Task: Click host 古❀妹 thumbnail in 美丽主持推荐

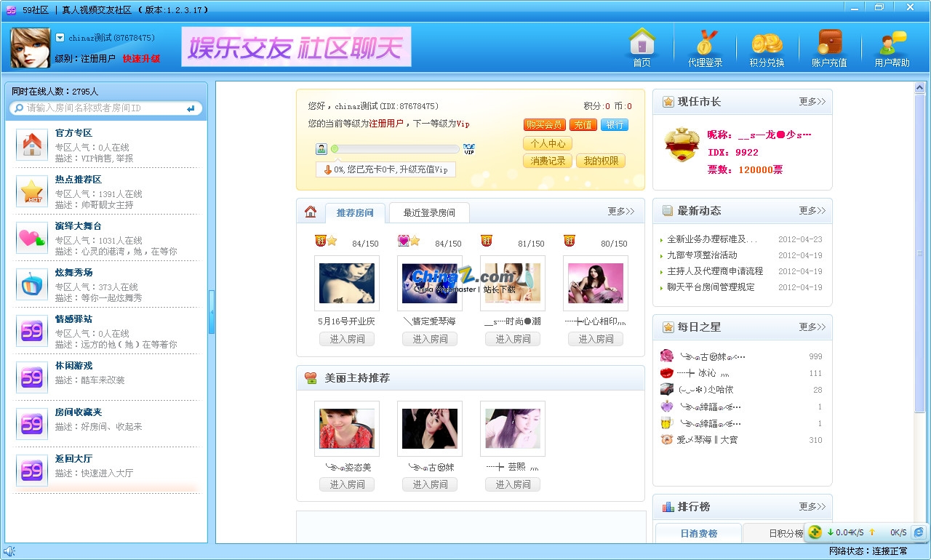Action: click(430, 428)
